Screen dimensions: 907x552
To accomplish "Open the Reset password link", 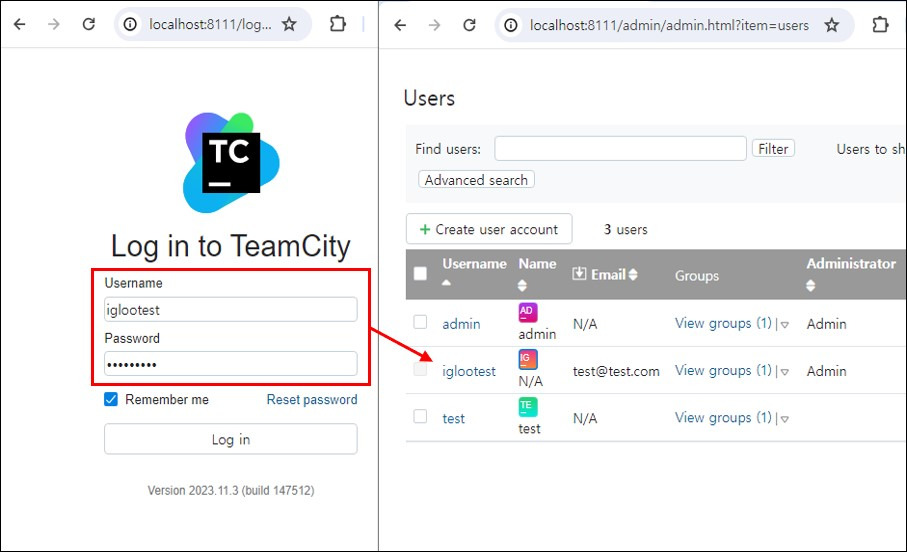I will (312, 399).
